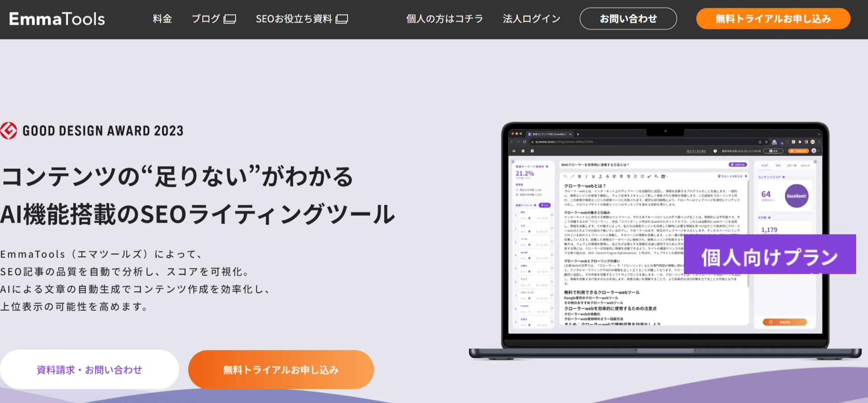Click the orange 無料トライアルお申し込み hero button

pyautogui.click(x=281, y=369)
